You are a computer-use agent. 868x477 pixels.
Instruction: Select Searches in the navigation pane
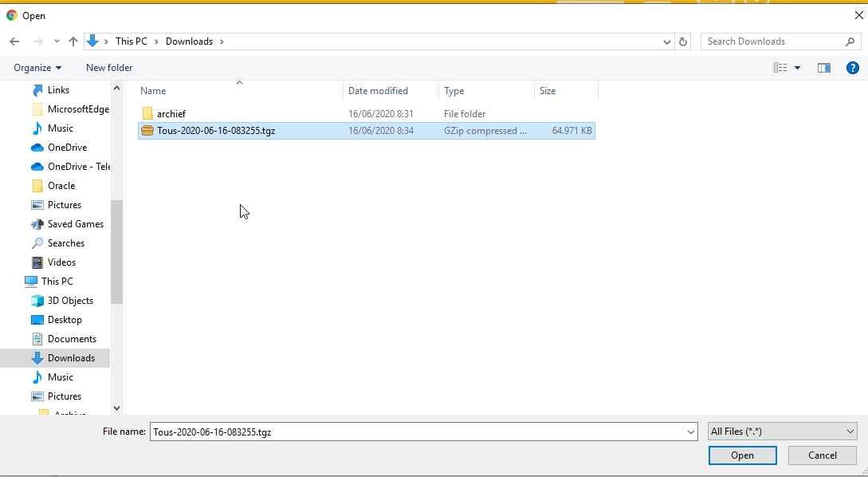click(x=66, y=243)
